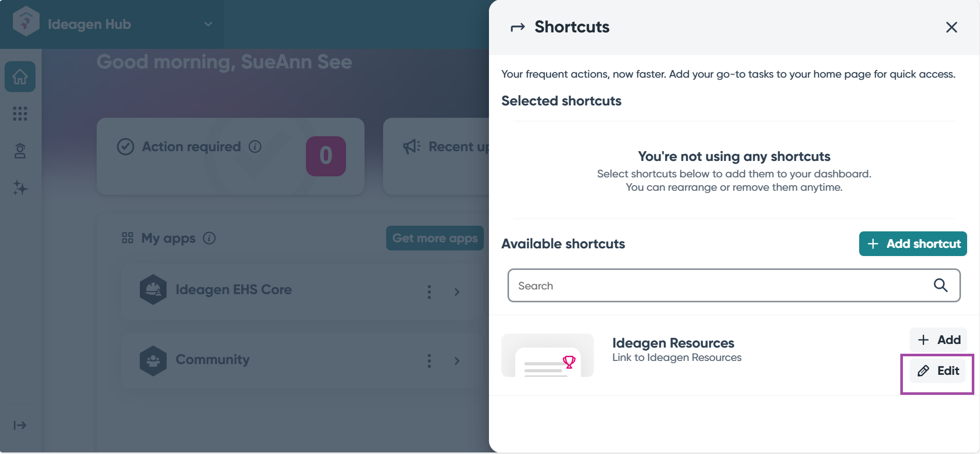
Task: Expand the sidebar with arrow icon
Action: 20,425
